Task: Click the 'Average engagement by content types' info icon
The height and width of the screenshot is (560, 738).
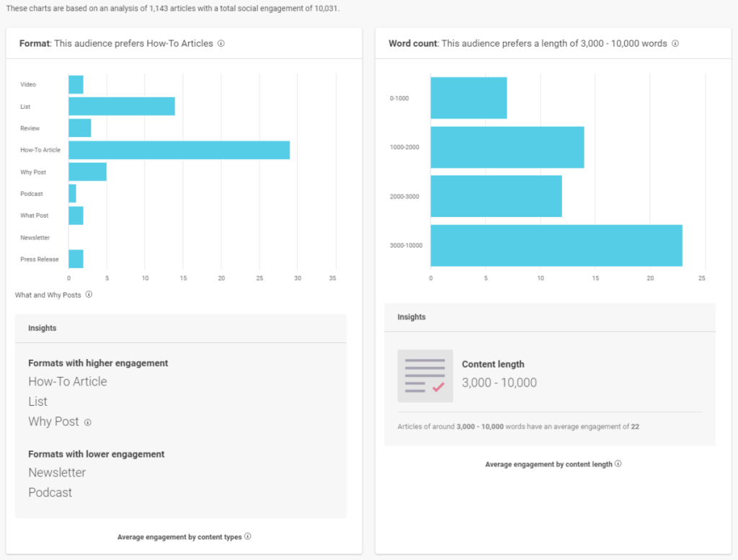Action: (248, 537)
